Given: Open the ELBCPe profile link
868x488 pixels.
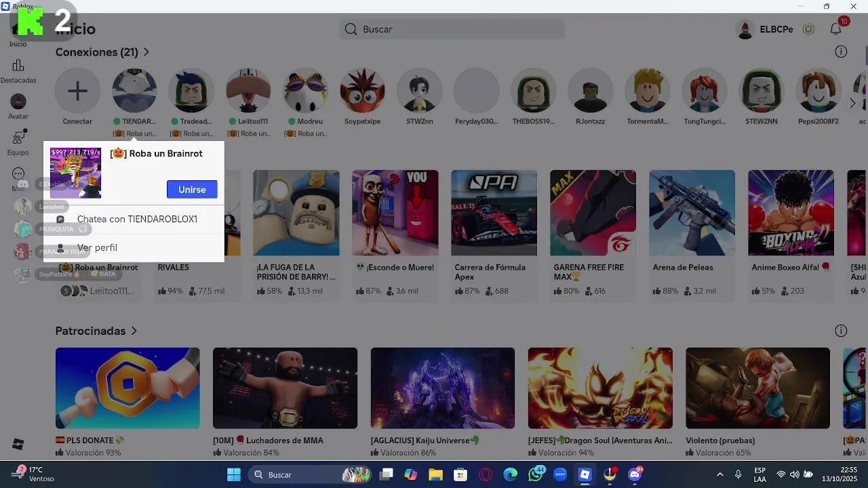Looking at the screenshot, I should [x=766, y=29].
